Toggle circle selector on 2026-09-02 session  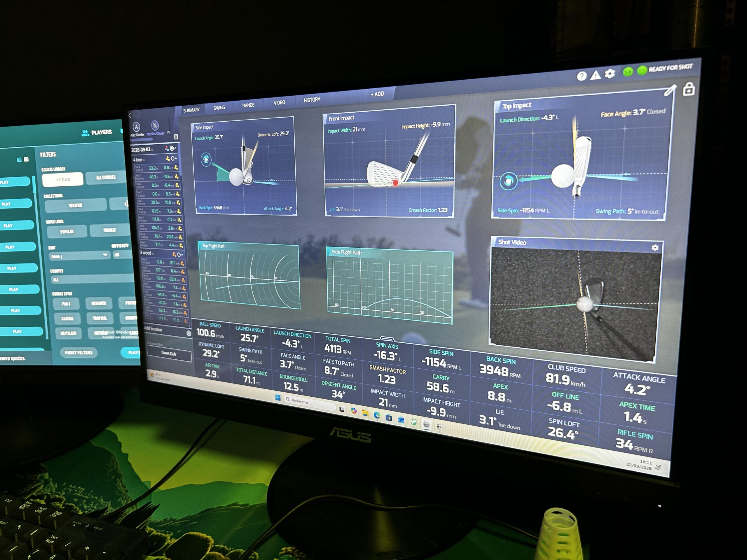172,148
